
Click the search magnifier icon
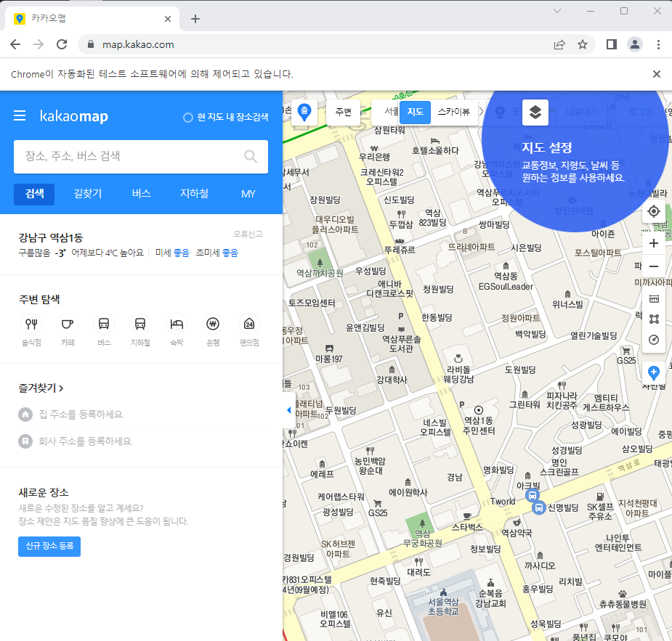(x=251, y=156)
